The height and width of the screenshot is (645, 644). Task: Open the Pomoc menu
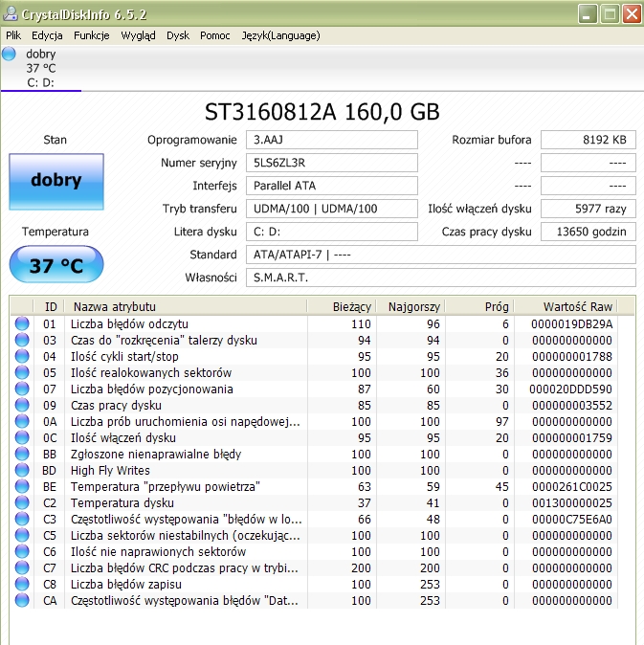[x=214, y=35]
